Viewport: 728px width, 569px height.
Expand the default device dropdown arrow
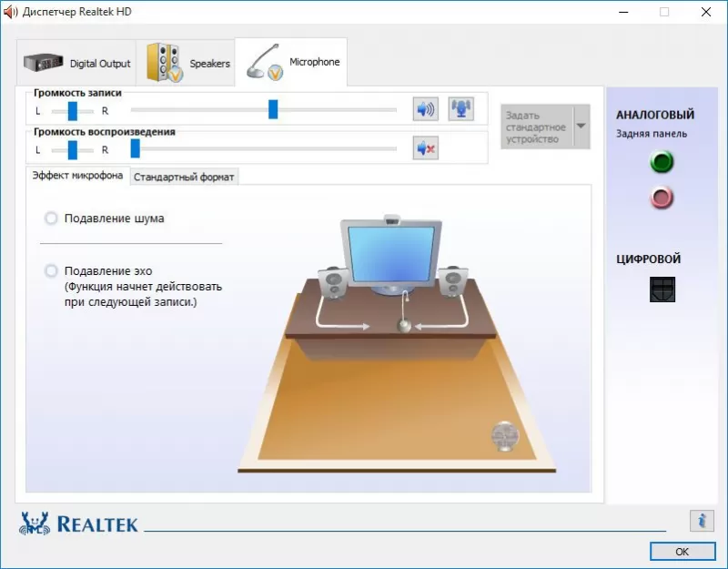point(581,127)
